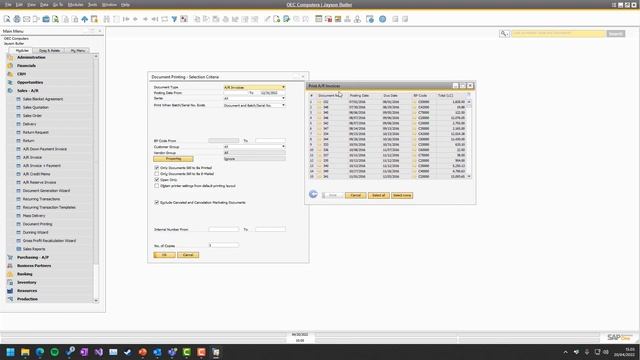
Task: Click the Print toolbar icon
Action: pos(17,19)
